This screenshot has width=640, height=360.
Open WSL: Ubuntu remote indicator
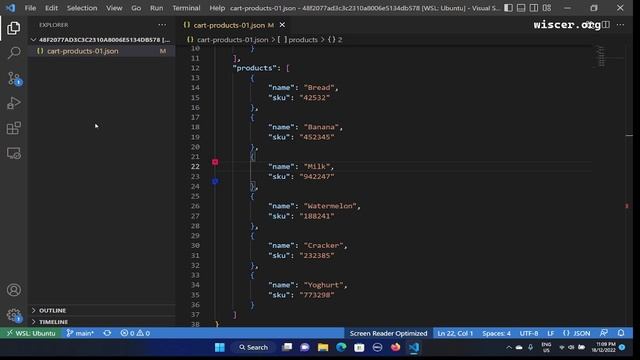pos(31,333)
